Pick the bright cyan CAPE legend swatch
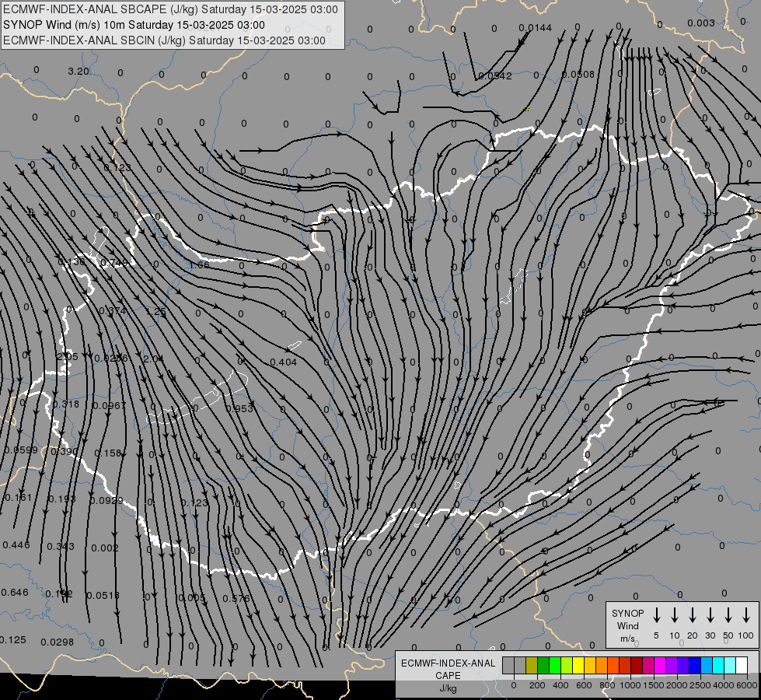This screenshot has height=700, width=761. point(718,666)
